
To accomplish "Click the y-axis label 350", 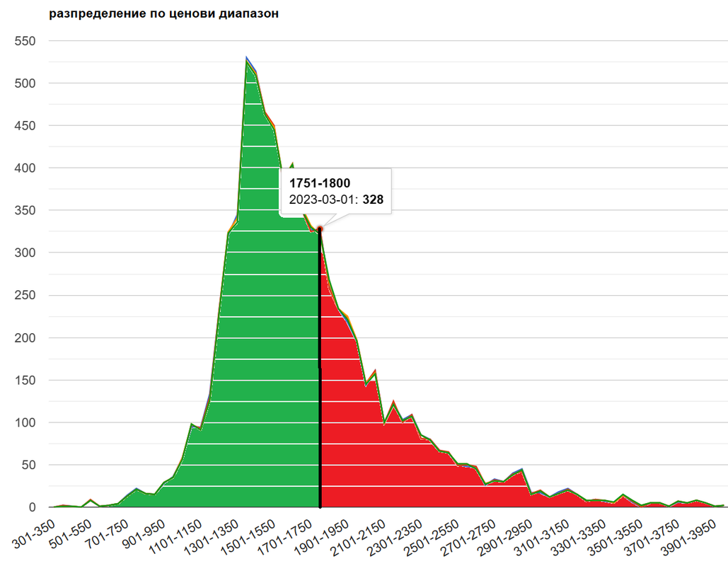I will [x=25, y=210].
